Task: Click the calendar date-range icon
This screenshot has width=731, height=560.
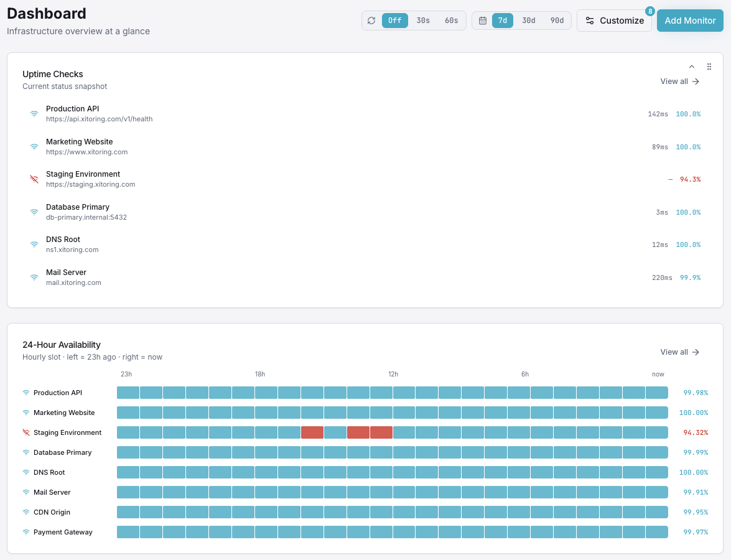Action: tap(483, 20)
